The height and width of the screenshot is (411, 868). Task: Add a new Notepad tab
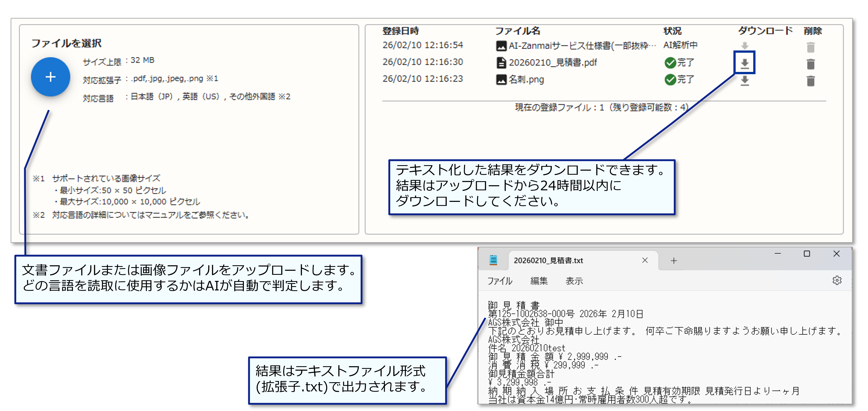(x=674, y=260)
